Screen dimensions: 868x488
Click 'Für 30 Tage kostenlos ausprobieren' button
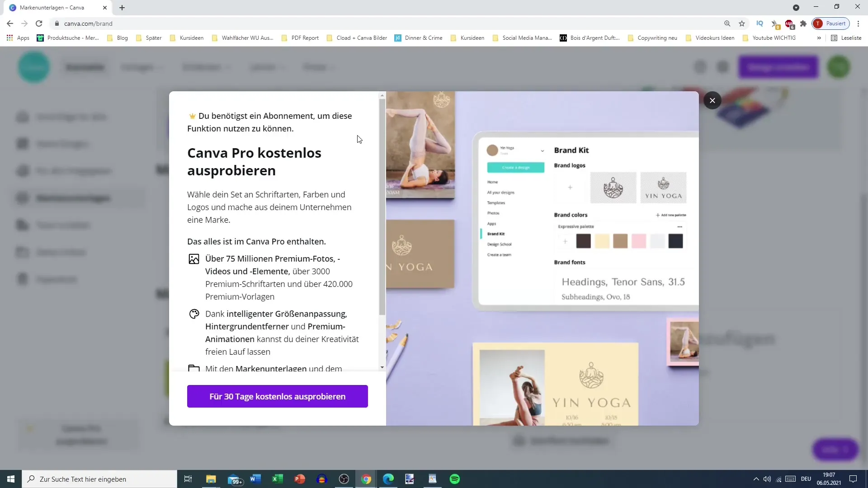[x=277, y=396]
